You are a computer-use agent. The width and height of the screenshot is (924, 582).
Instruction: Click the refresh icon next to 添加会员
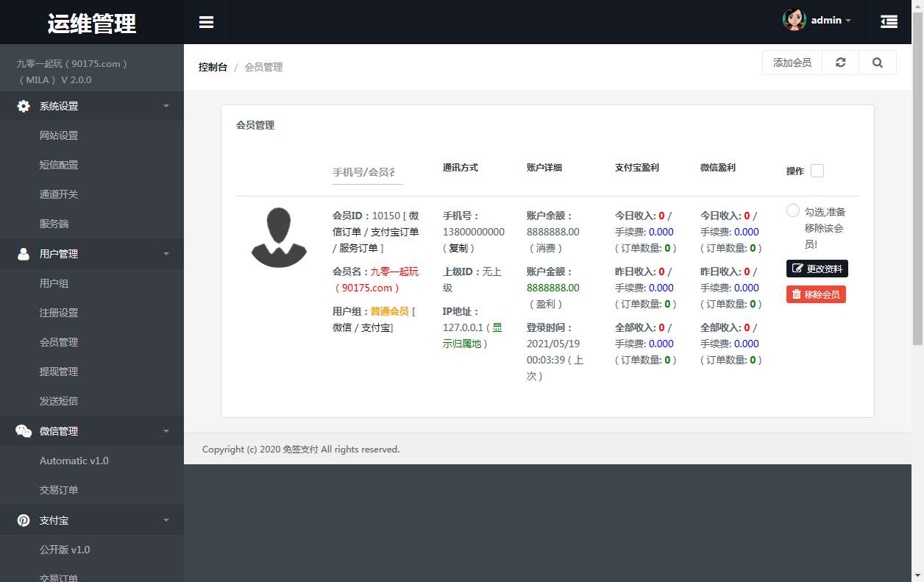point(840,63)
